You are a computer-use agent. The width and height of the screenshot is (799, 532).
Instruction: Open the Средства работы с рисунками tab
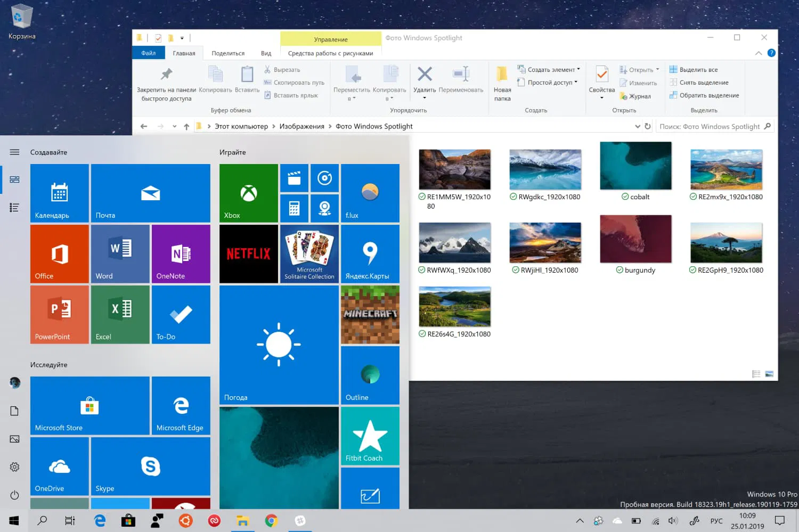coord(330,53)
